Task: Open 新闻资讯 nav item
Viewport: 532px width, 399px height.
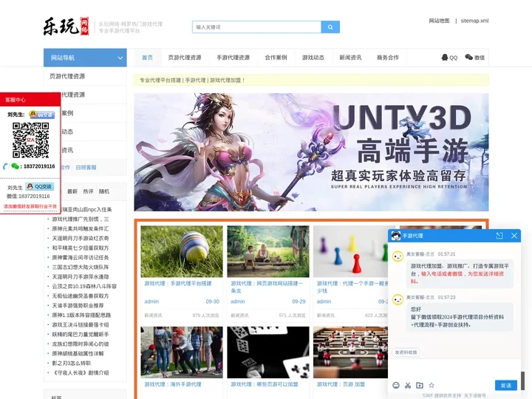Action: [x=350, y=58]
